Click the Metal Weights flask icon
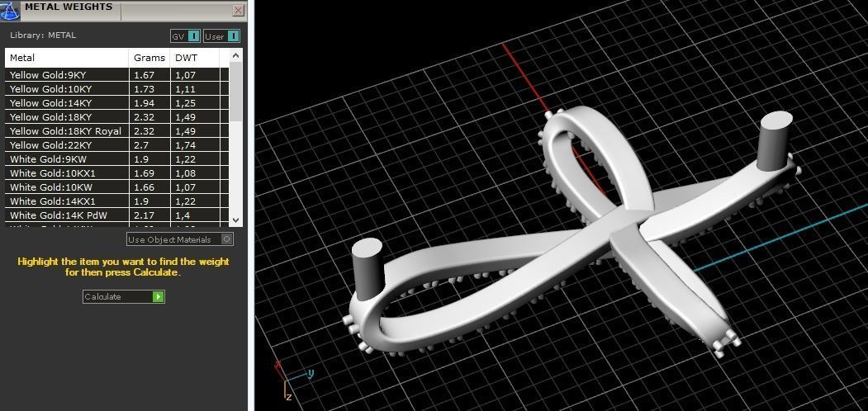 9,11
